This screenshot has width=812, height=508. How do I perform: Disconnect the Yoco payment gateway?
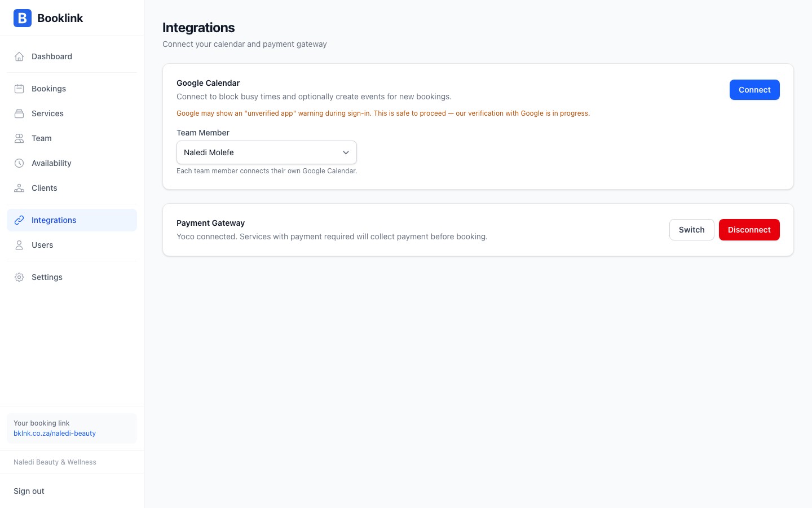[x=749, y=230]
